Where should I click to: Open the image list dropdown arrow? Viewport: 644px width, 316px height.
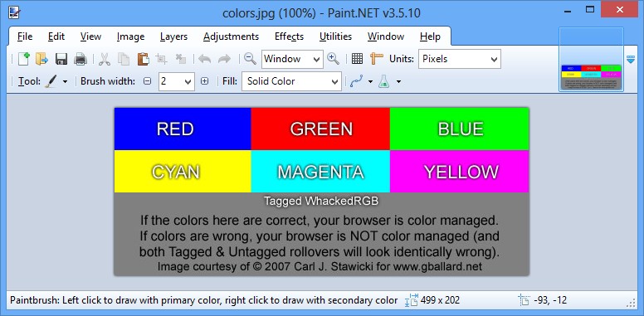point(631,60)
